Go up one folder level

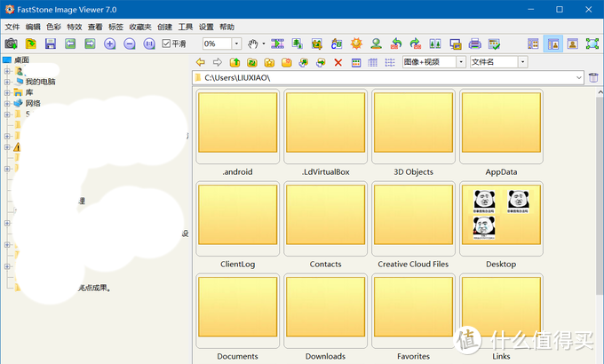click(x=235, y=62)
